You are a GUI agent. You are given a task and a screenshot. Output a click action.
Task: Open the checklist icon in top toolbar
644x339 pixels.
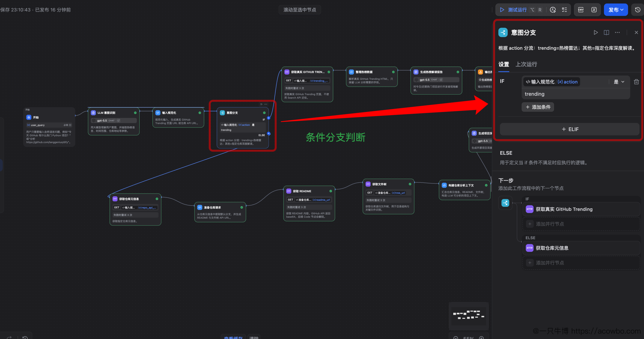click(565, 10)
